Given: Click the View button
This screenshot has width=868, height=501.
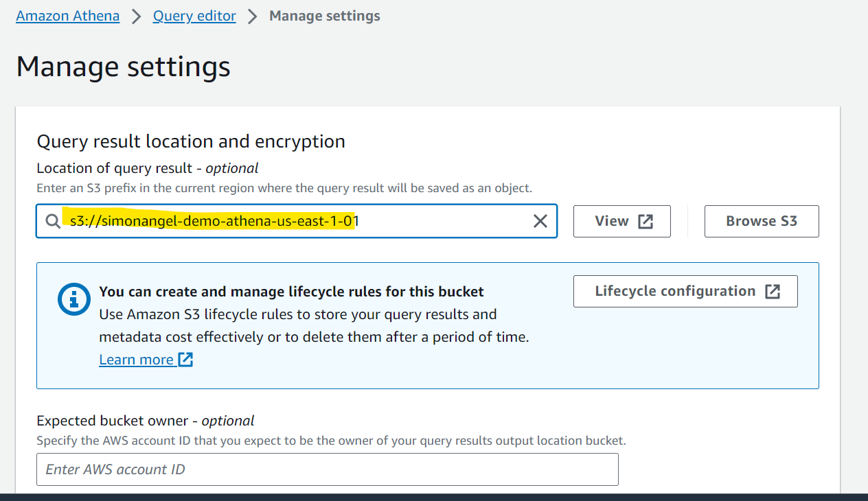Looking at the screenshot, I should [x=622, y=221].
